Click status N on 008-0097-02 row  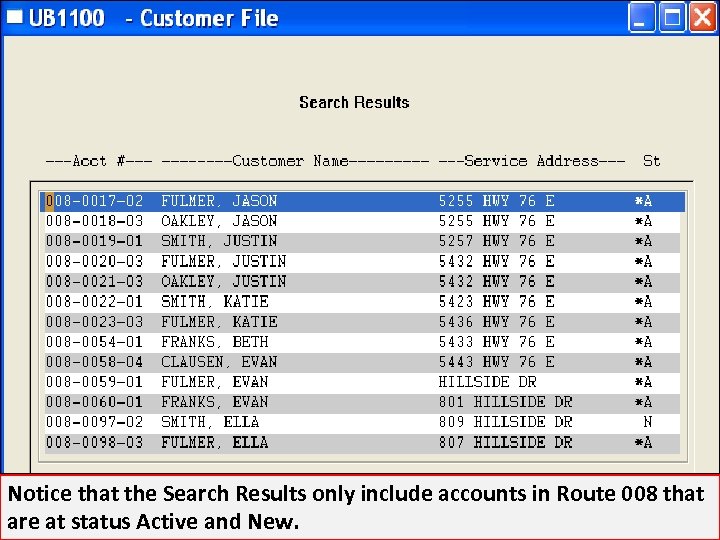[647, 422]
